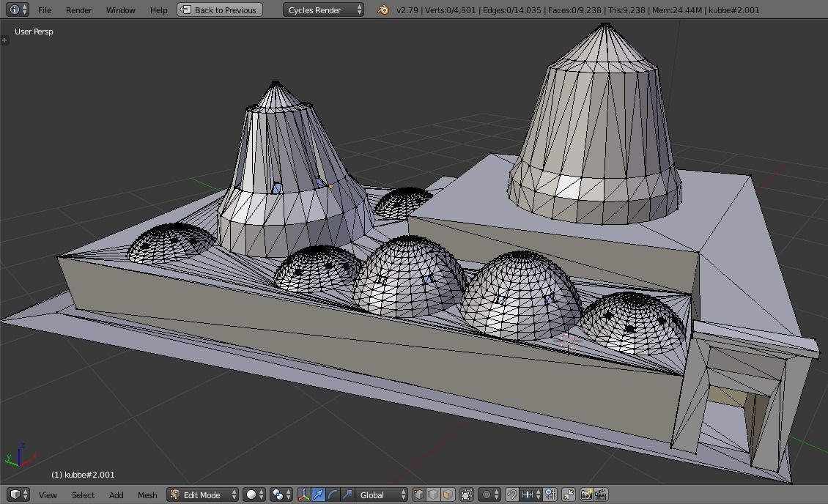Open the viewport shading selector
Image resolution: width=828 pixels, height=504 pixels.
click(x=254, y=494)
